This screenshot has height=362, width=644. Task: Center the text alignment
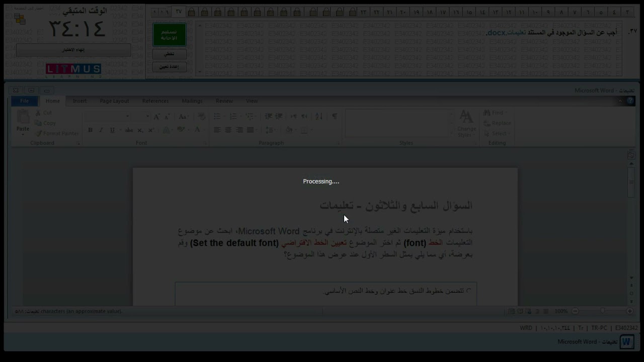tap(228, 130)
